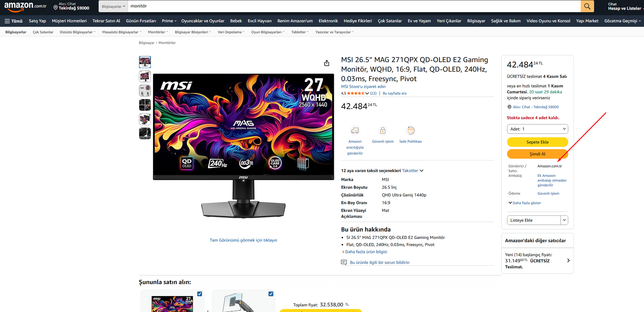The width and height of the screenshot is (644, 312).
Task: Open Bilgisayar Bileşenleri subnav menu
Action: [193, 32]
